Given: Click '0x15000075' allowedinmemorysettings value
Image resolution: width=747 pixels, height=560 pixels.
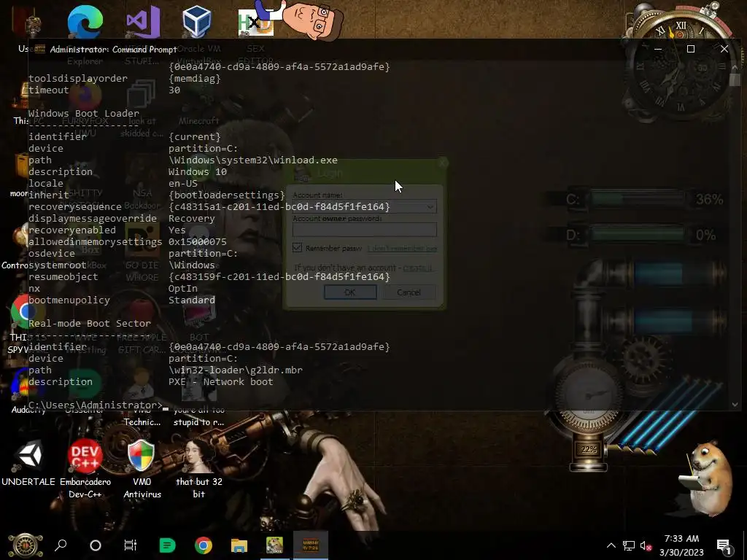Looking at the screenshot, I should 198,241.
